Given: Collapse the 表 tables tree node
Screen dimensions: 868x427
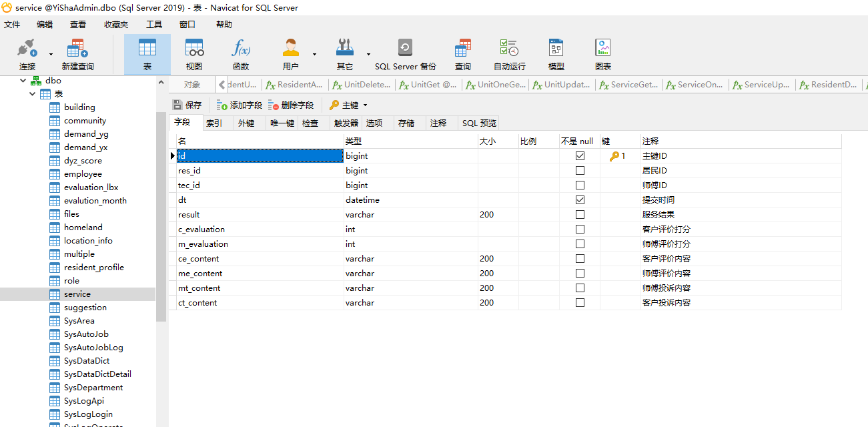Looking at the screenshot, I should click(33, 94).
